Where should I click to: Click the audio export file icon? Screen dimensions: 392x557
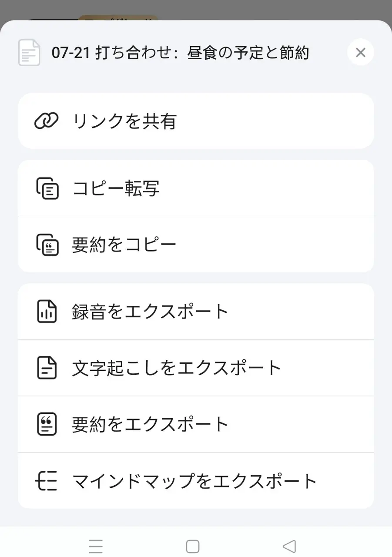click(x=47, y=312)
